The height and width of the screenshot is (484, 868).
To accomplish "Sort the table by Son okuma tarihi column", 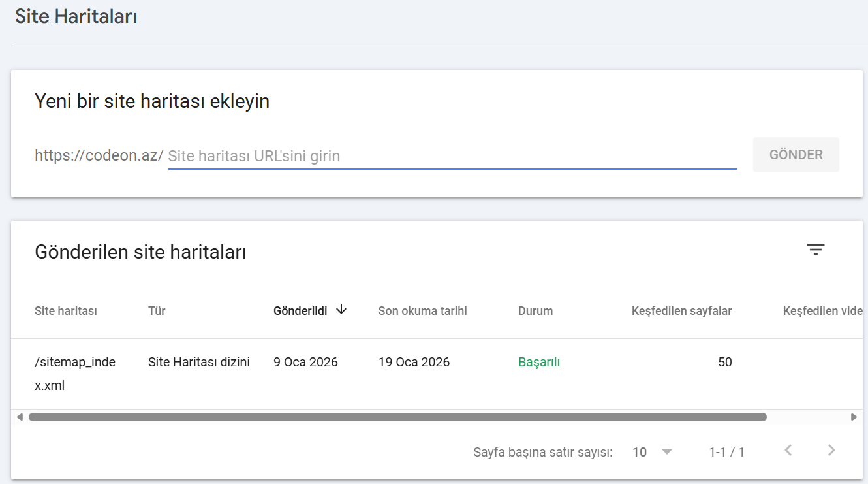I will (422, 310).
